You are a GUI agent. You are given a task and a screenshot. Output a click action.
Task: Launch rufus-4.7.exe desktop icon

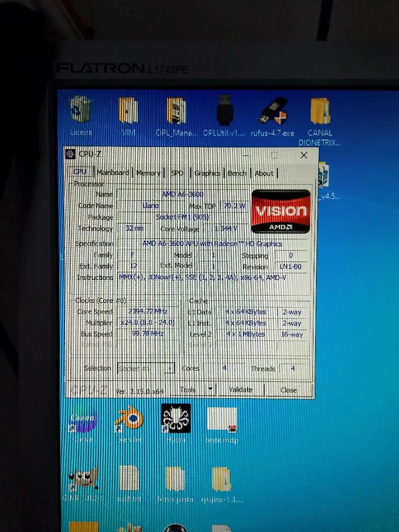click(x=273, y=111)
